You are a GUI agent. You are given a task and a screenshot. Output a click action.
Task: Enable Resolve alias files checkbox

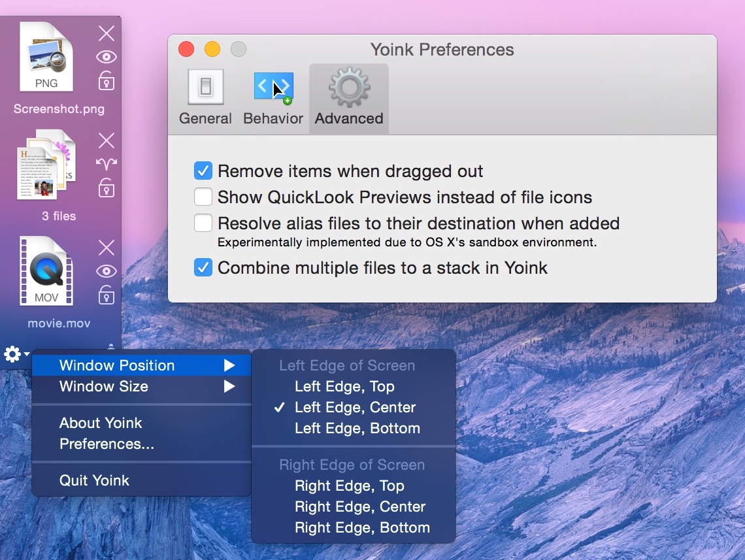click(x=203, y=223)
